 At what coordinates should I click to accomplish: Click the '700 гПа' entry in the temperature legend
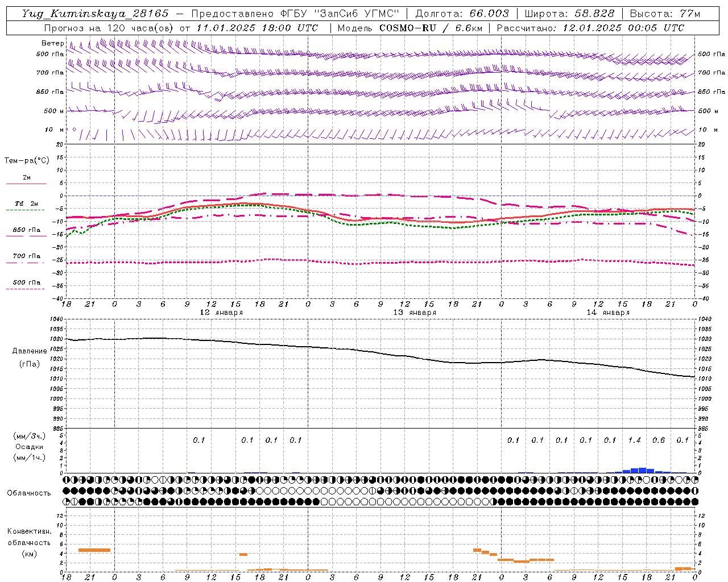pos(27,256)
